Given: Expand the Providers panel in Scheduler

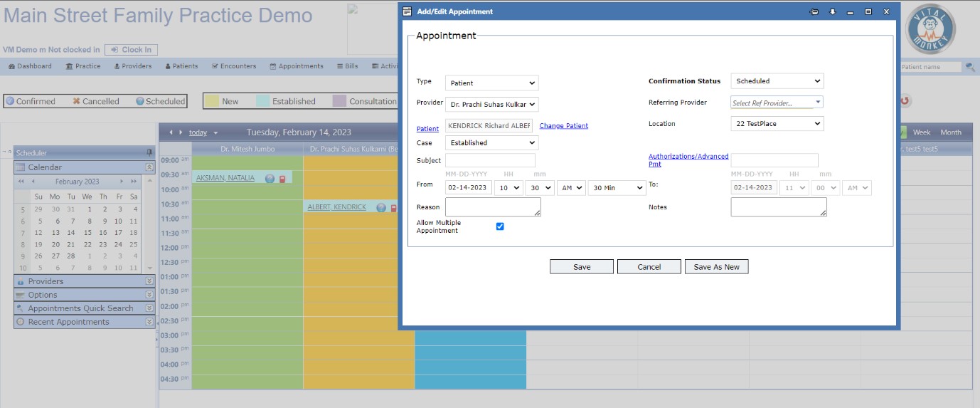Looking at the screenshot, I should coord(149,281).
